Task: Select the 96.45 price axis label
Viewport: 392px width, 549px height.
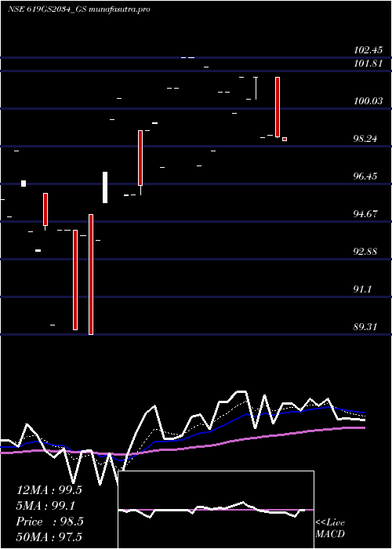Action: (x=365, y=176)
